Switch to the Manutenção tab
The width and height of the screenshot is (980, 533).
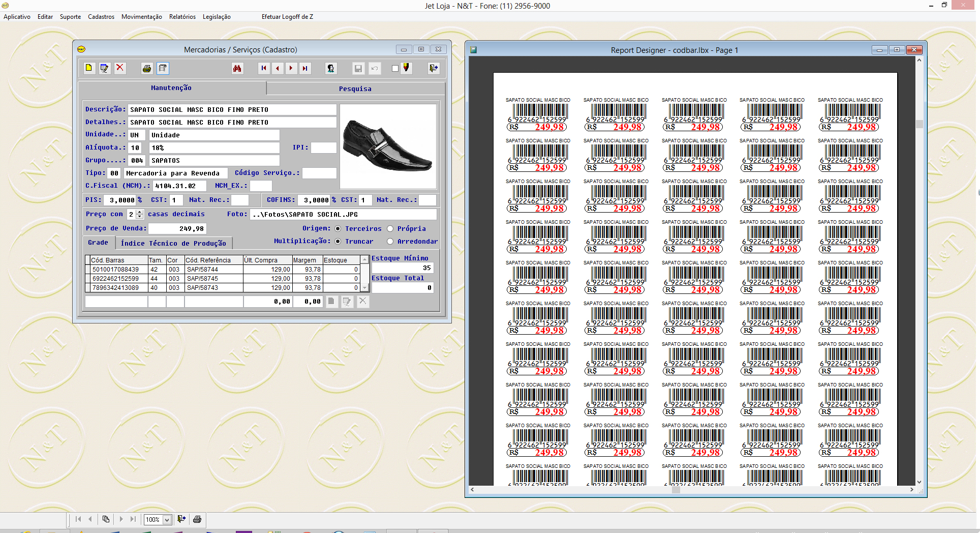tap(171, 88)
